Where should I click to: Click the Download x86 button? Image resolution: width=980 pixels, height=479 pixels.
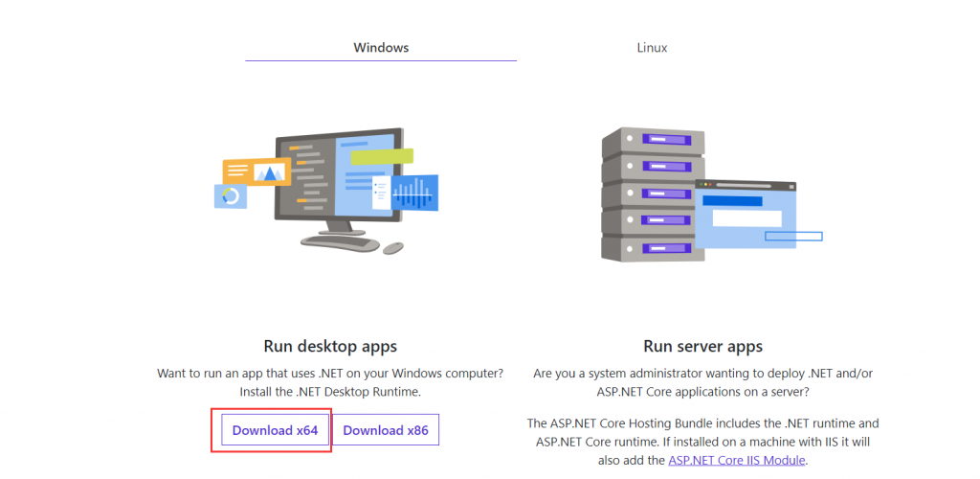click(x=386, y=430)
